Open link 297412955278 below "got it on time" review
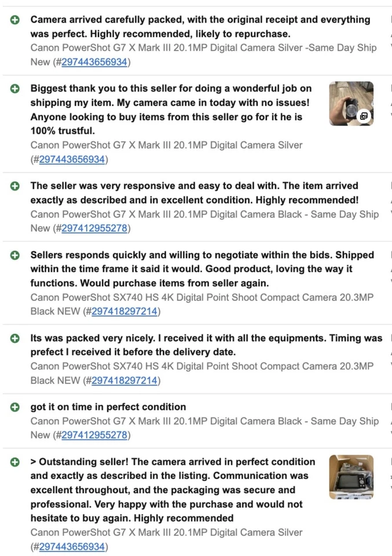The image size is (392, 556). (94, 435)
